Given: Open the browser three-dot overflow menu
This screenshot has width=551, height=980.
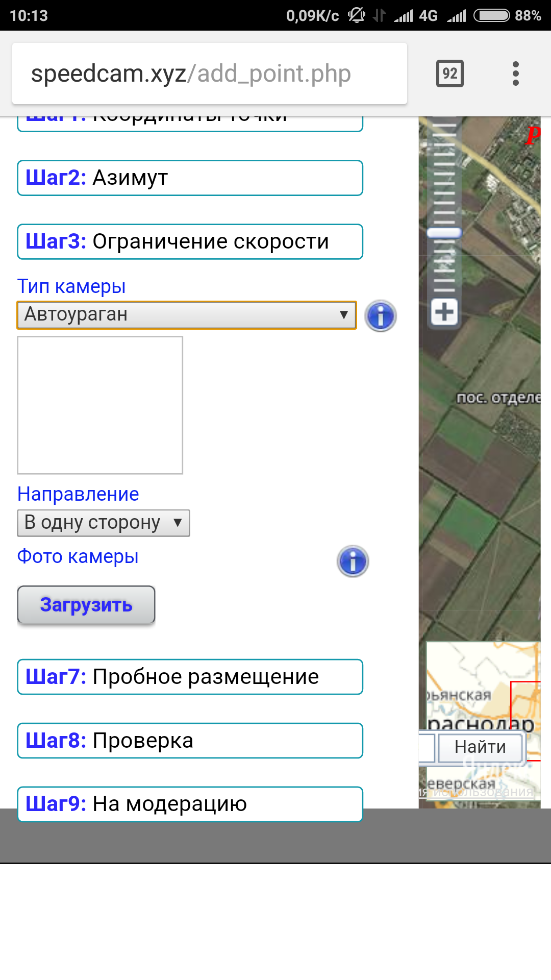Looking at the screenshot, I should [515, 73].
